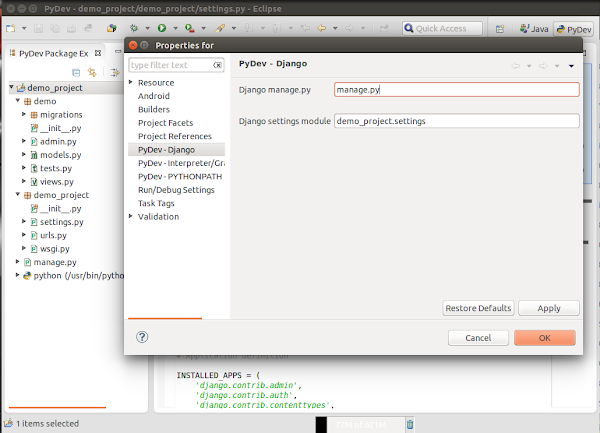Click the Back navigation arrow in the main toolbar

(x=322, y=28)
